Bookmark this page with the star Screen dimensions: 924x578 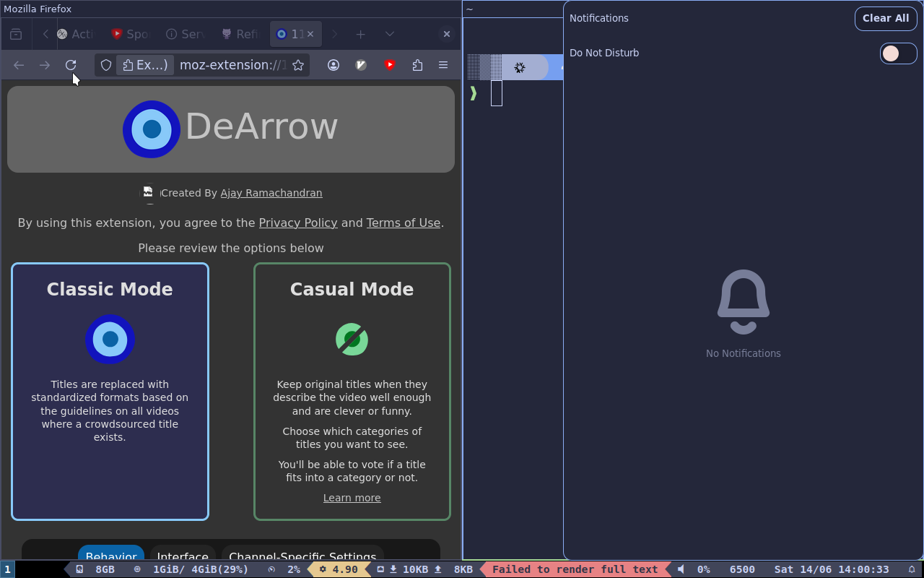pyautogui.click(x=298, y=65)
